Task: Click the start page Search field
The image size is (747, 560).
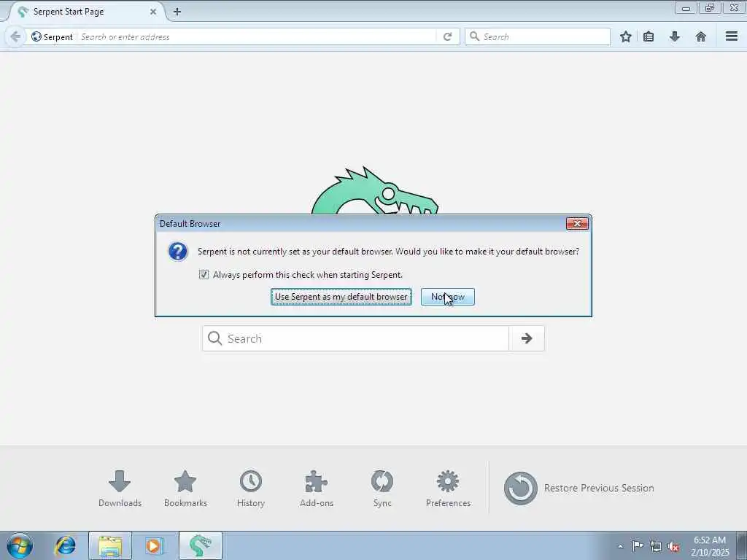Action: tap(355, 338)
